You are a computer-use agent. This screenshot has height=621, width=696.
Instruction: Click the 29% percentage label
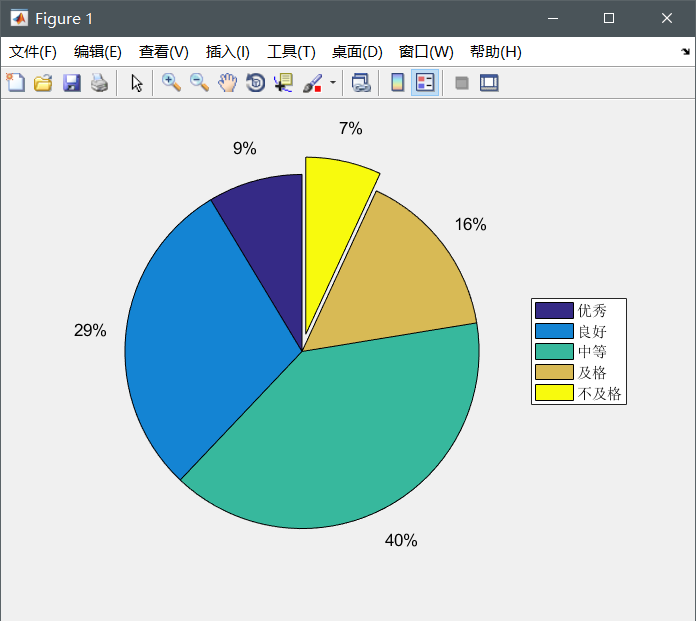pyautogui.click(x=90, y=330)
